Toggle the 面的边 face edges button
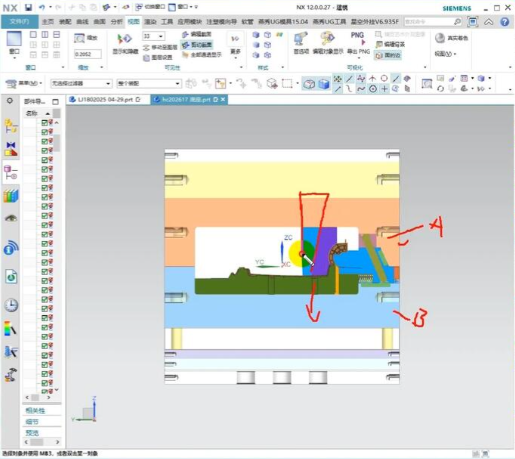Image resolution: width=515 pixels, height=459 pixels. click(388, 55)
